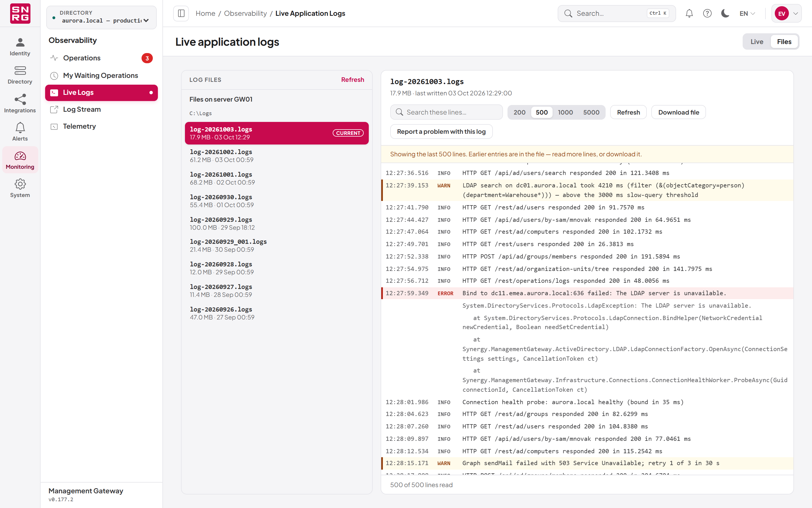
Task: Focus the Search these lines field
Action: point(446,112)
